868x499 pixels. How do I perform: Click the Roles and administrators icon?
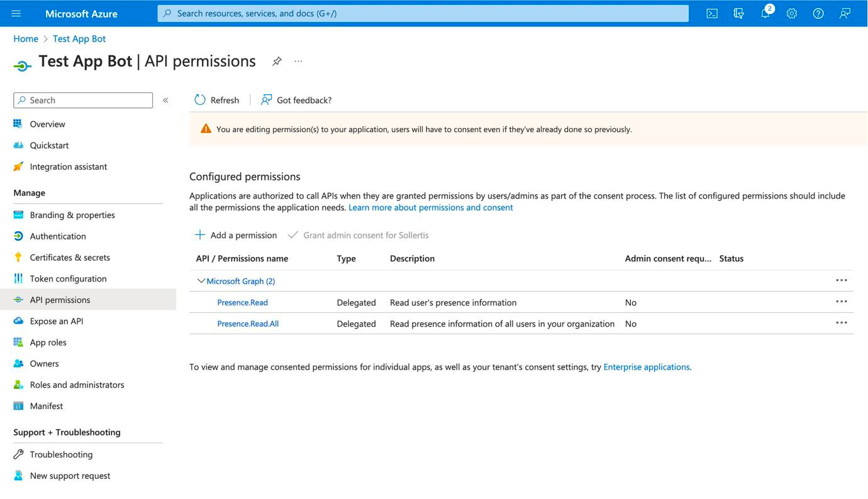click(18, 385)
